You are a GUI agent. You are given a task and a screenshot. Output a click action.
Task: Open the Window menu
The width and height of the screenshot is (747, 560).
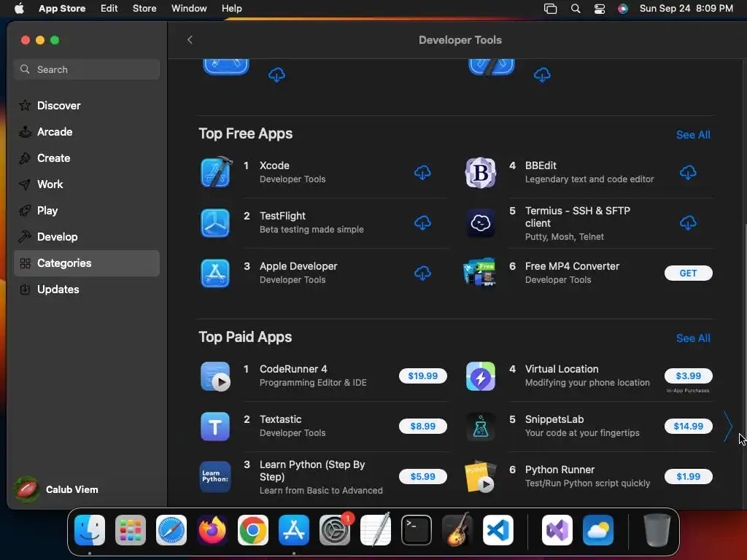click(x=189, y=9)
